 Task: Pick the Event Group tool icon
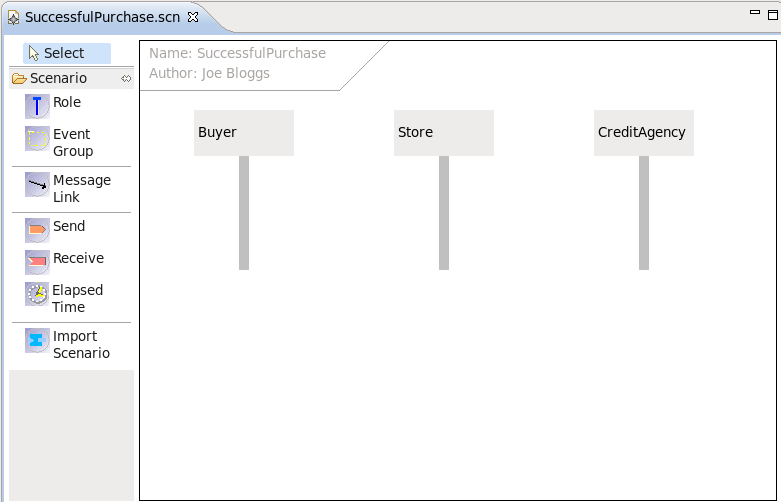pos(37,138)
